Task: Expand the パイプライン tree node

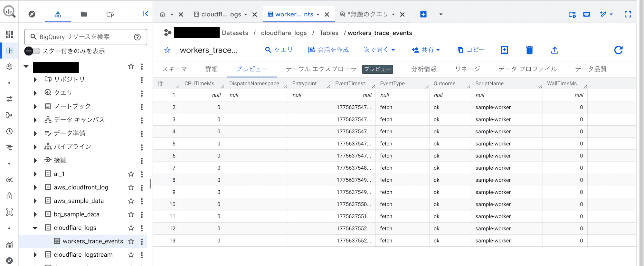Action: [35, 147]
